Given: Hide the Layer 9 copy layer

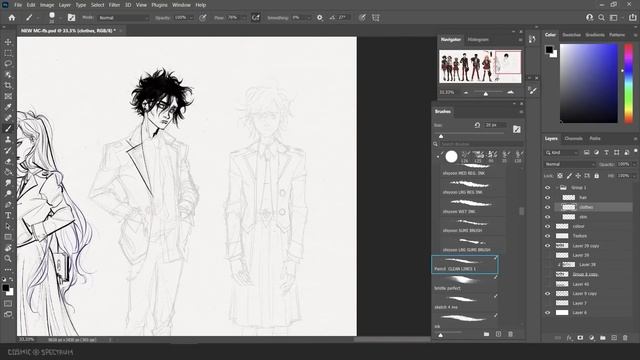Looking at the screenshot, I should pyautogui.click(x=548, y=293).
